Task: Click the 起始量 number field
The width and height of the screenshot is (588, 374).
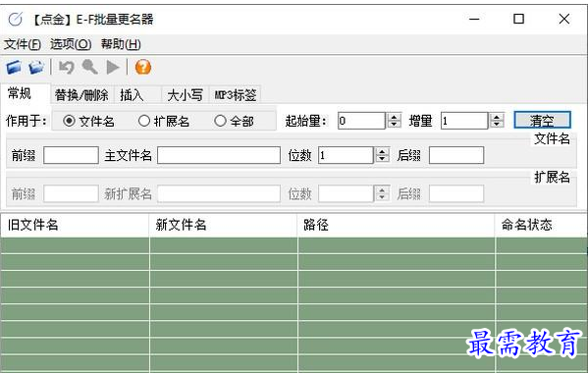Action: click(x=361, y=121)
